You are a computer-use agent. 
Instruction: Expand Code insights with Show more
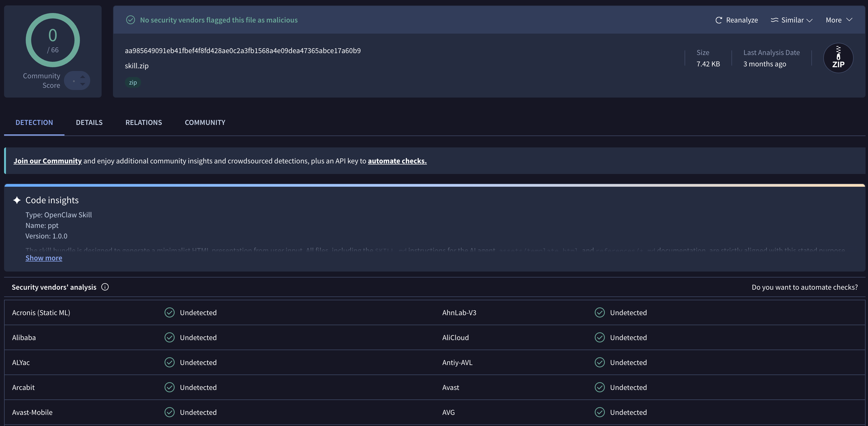click(x=44, y=258)
